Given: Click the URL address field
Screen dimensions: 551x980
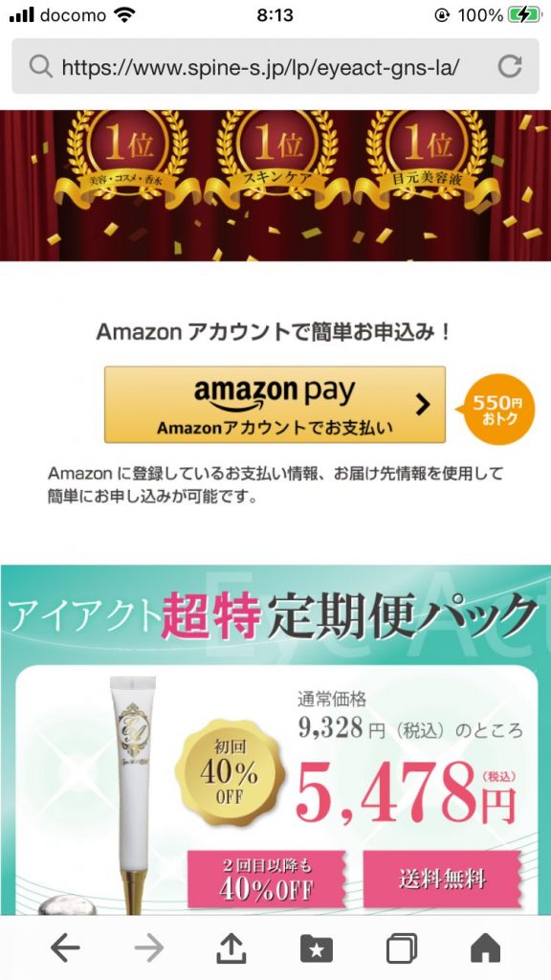Looking at the screenshot, I should pyautogui.click(x=275, y=66).
